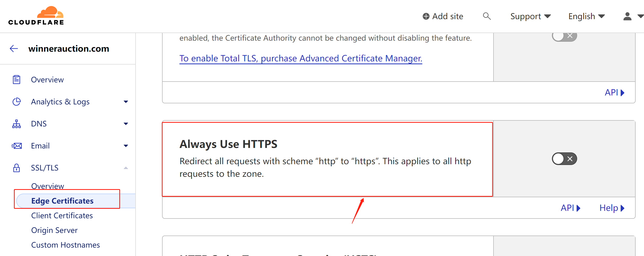
Task: Open the user account profile icon
Action: coord(627,16)
